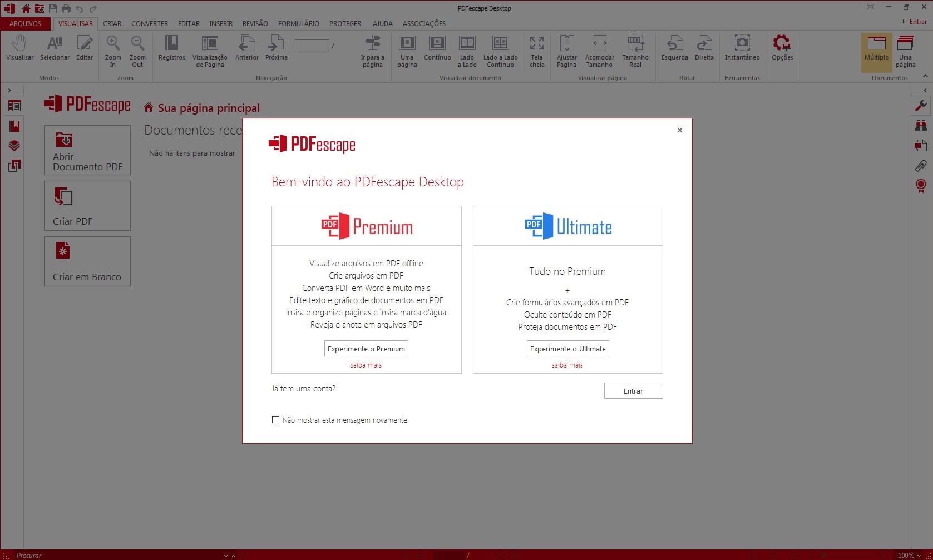Select the Visualisar hand tool

(19, 49)
